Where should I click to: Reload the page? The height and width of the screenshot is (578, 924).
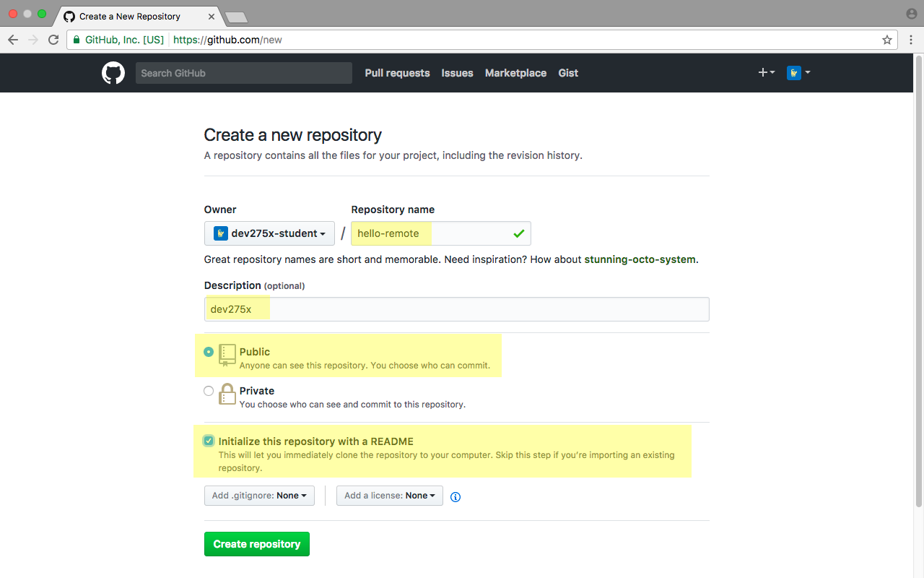[53, 40]
